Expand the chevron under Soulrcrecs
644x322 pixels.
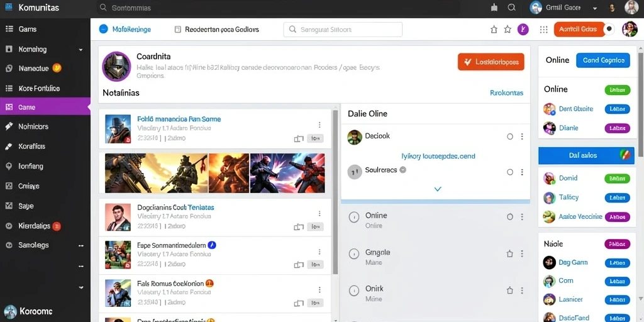click(x=438, y=189)
